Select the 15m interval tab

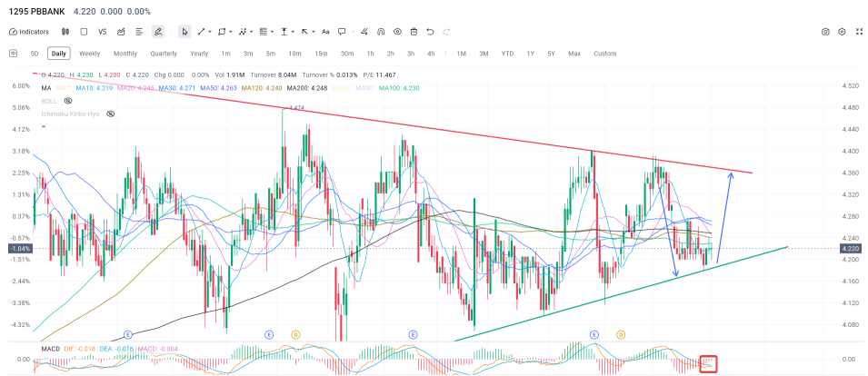(x=321, y=54)
